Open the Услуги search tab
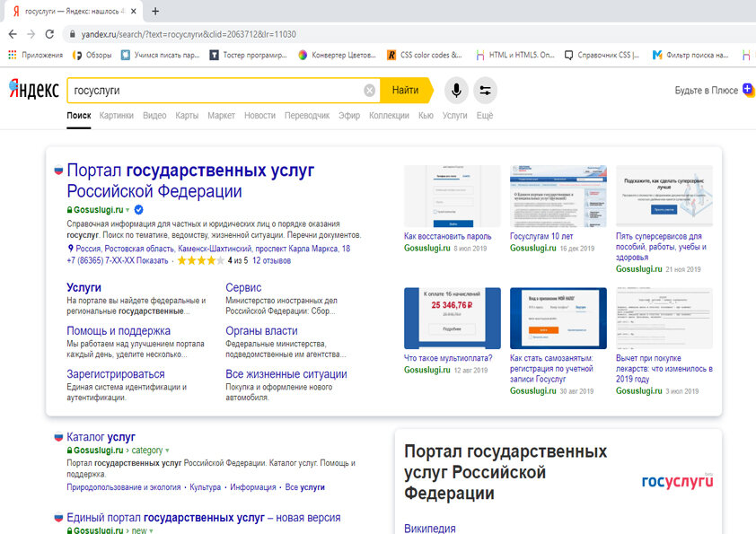The height and width of the screenshot is (534, 756). click(x=454, y=116)
